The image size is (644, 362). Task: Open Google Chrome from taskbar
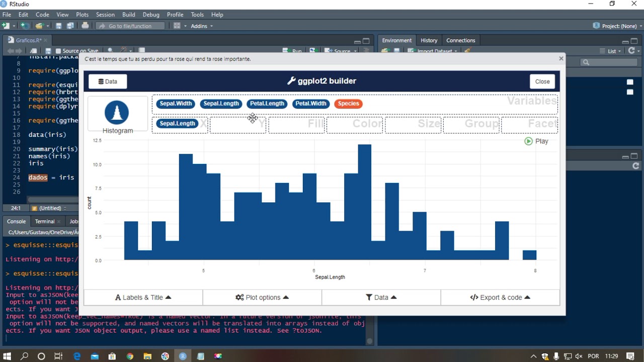pos(130,356)
